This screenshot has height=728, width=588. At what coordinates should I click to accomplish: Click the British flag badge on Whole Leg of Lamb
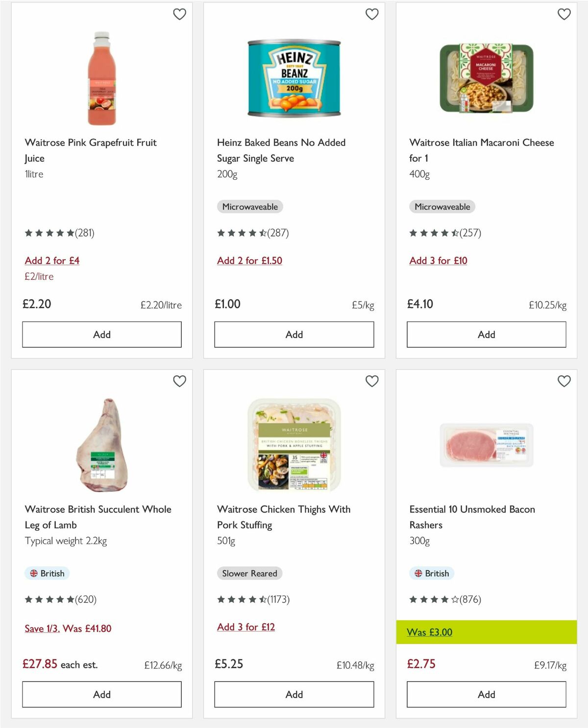[x=47, y=573]
